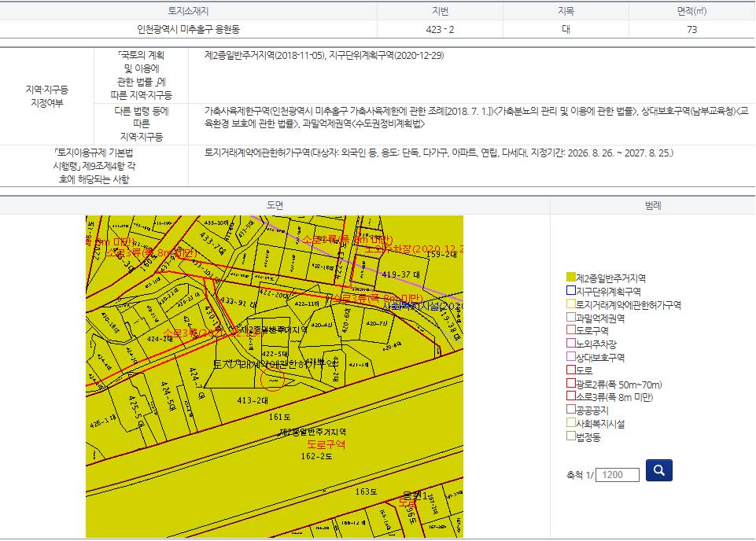Click the red 도로구역 label on map

326,444
